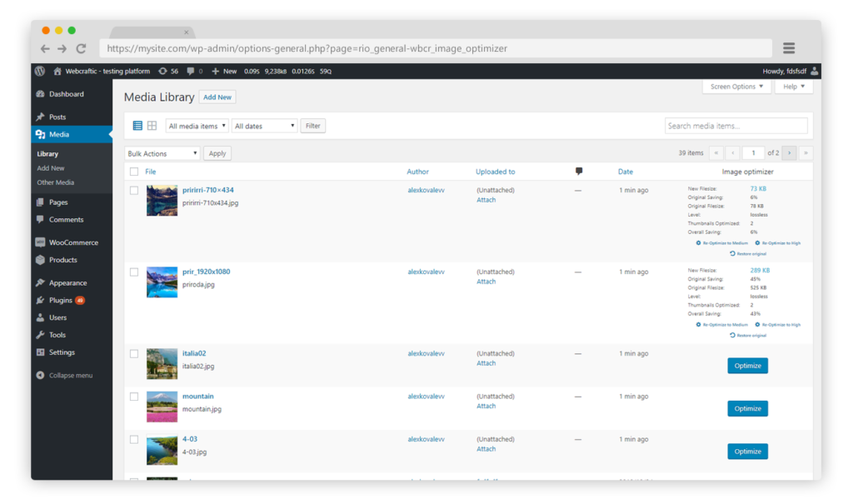Open the mountain file title link

tap(198, 397)
